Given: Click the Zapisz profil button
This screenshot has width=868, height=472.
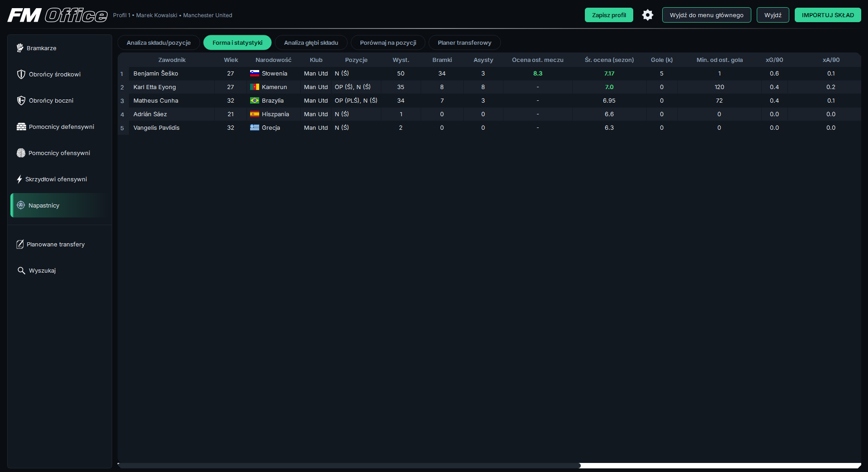Looking at the screenshot, I should click(609, 15).
